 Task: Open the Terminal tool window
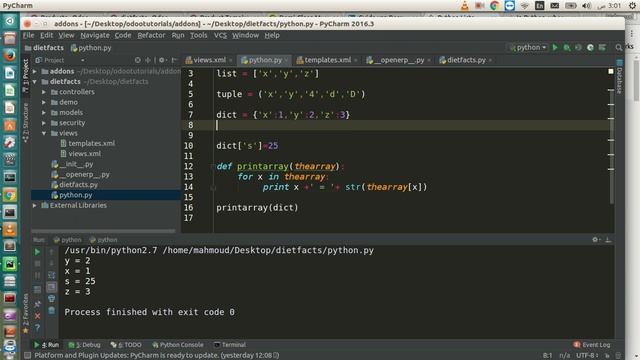click(x=230, y=345)
